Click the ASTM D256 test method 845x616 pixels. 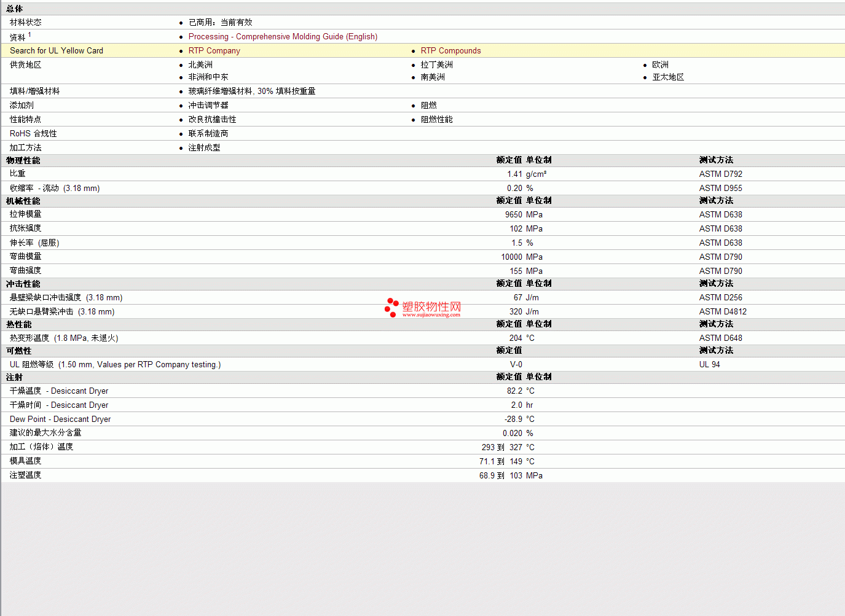click(721, 298)
